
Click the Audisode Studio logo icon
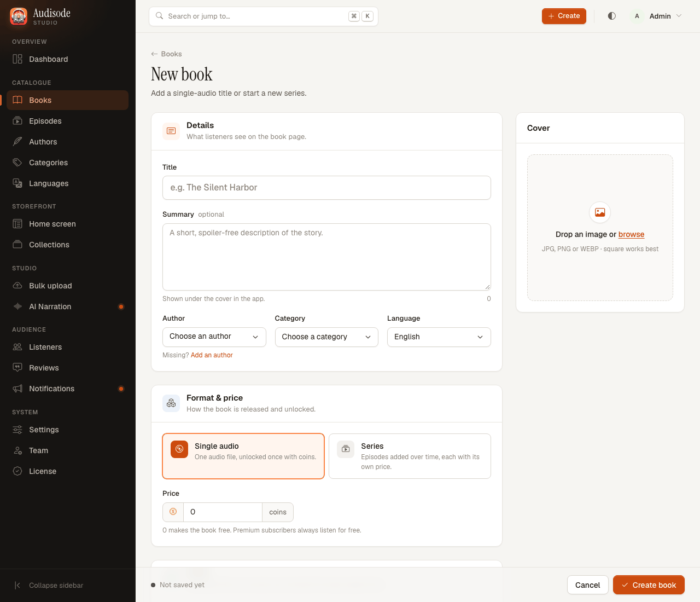coord(19,16)
